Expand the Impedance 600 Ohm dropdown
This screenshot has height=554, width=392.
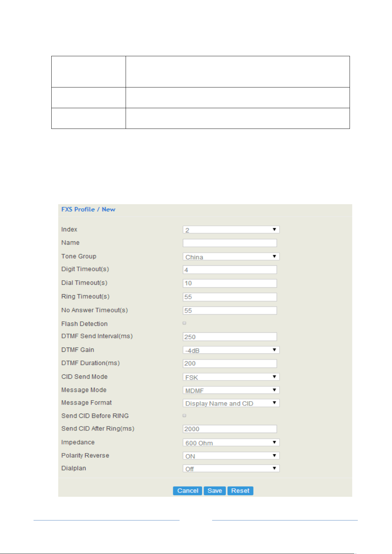click(x=231, y=442)
